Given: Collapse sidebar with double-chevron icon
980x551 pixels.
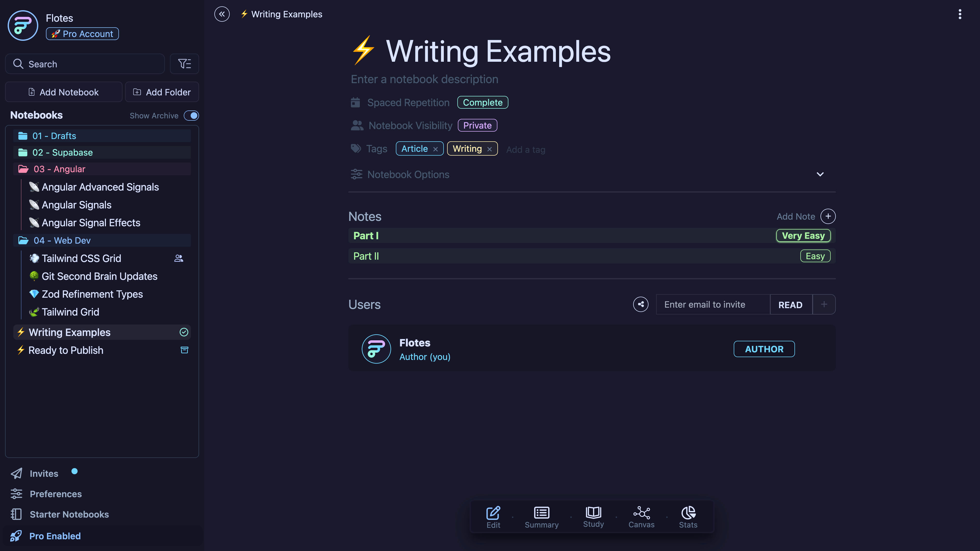Looking at the screenshot, I should click(x=222, y=14).
